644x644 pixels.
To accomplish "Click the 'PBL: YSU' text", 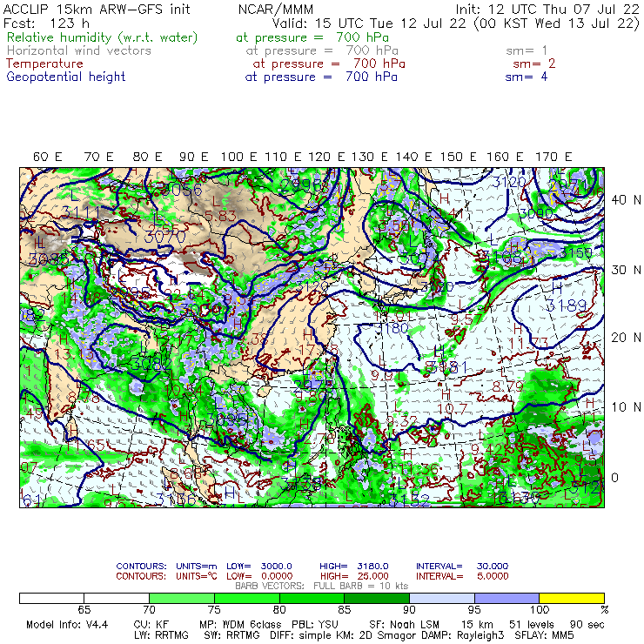I will point(315,625).
